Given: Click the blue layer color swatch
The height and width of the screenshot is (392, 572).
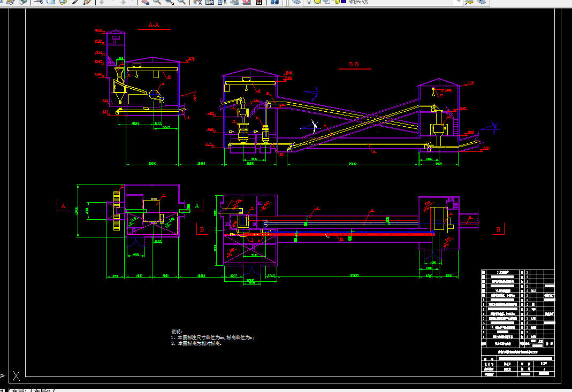Looking at the screenshot, I should click(x=344, y=2).
